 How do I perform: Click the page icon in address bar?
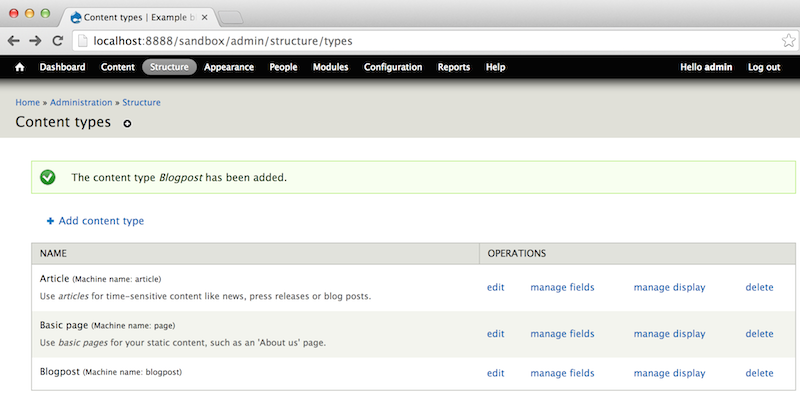click(83, 41)
